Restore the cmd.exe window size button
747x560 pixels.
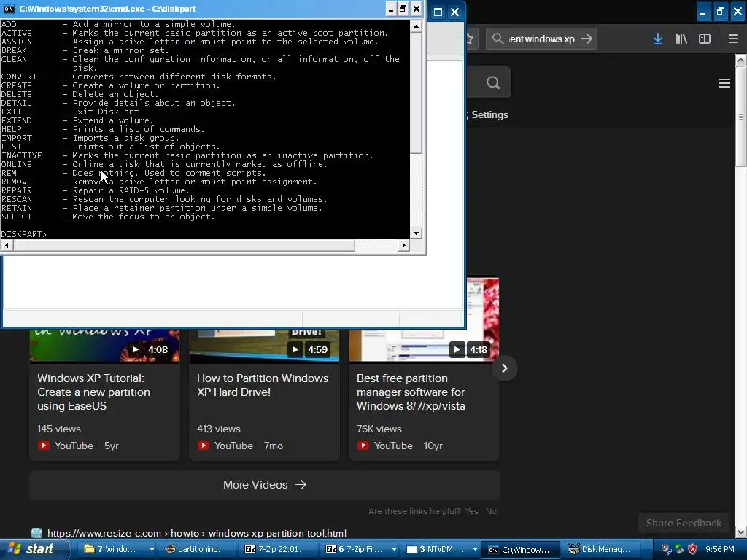pos(403,9)
